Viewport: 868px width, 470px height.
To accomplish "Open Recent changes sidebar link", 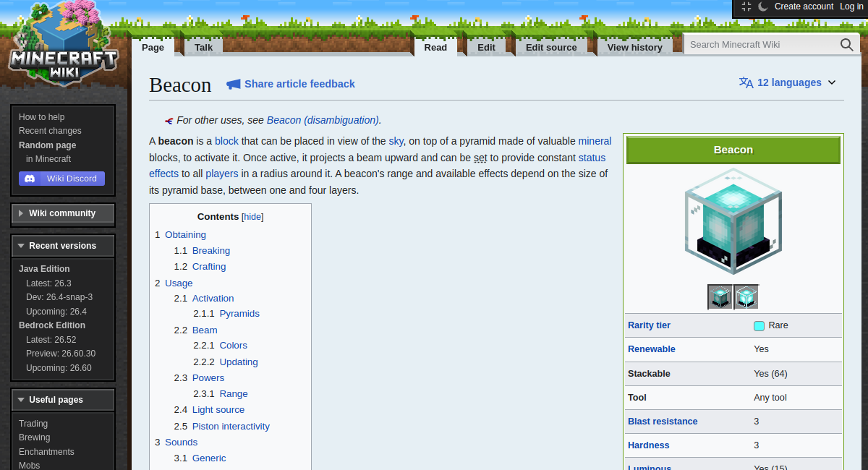I will (x=50, y=131).
